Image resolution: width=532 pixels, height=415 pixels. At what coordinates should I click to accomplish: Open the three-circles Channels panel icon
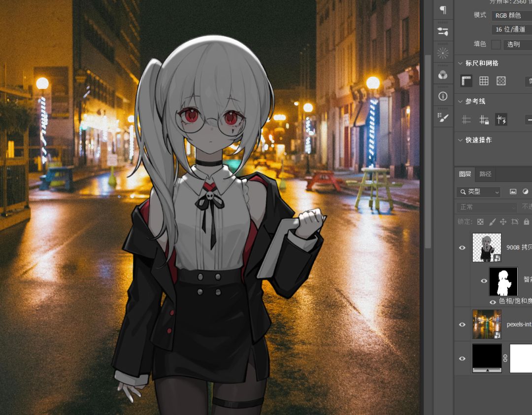443,75
